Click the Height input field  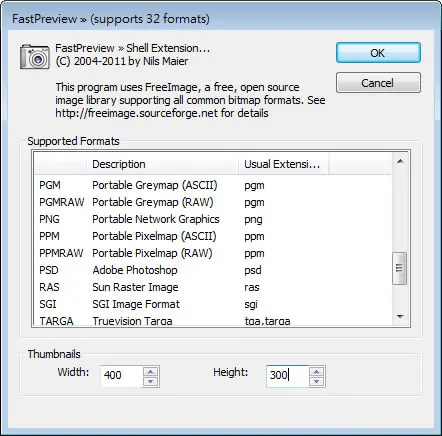click(287, 376)
